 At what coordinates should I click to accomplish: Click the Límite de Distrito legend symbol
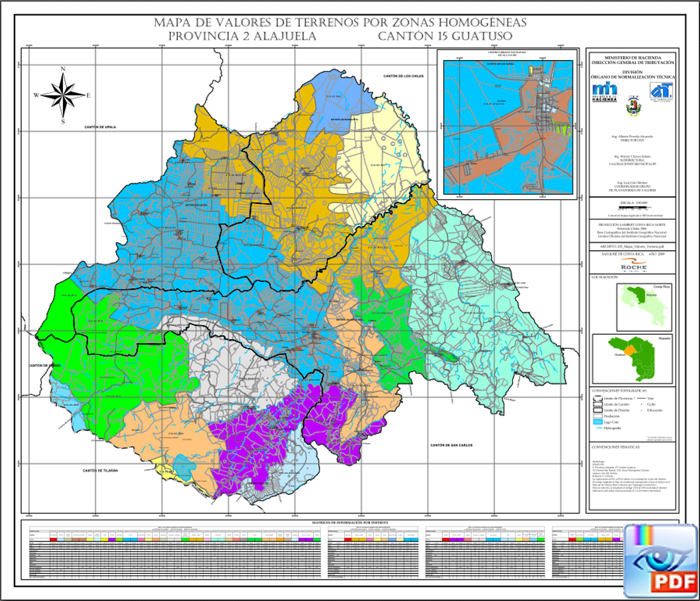pyautogui.click(x=598, y=410)
